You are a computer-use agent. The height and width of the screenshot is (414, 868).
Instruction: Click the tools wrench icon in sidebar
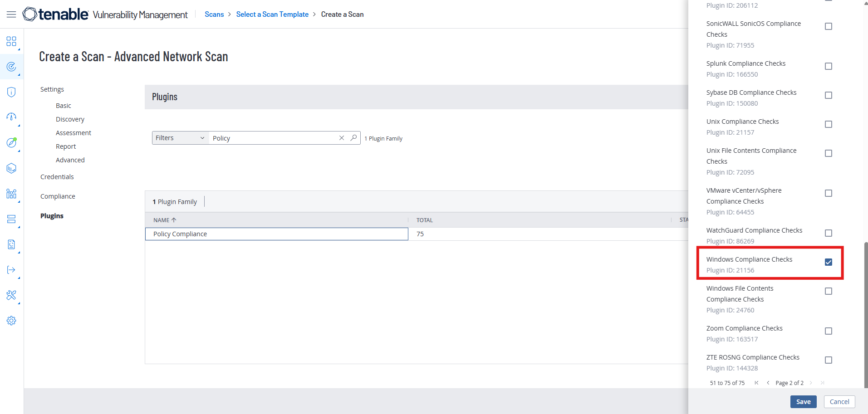point(11,295)
